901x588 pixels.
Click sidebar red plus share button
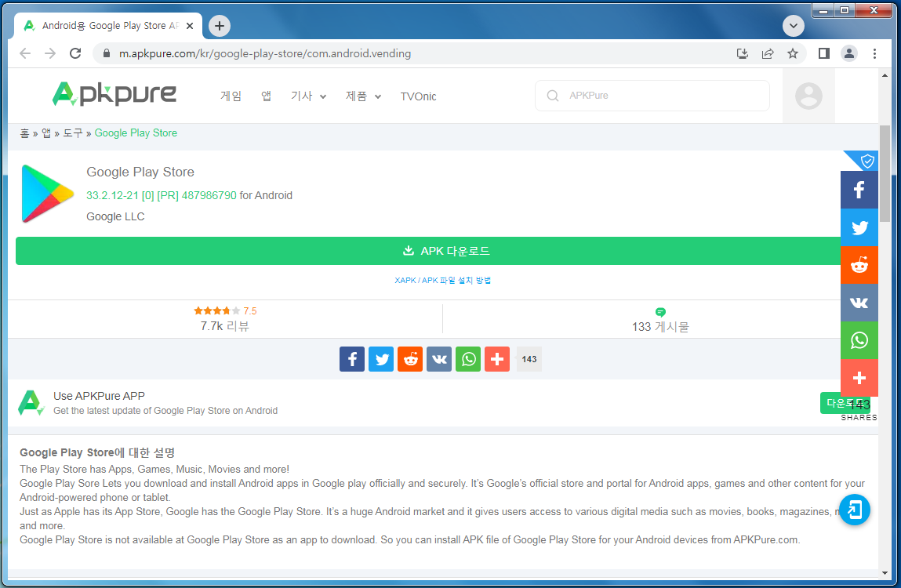pyautogui.click(x=859, y=378)
